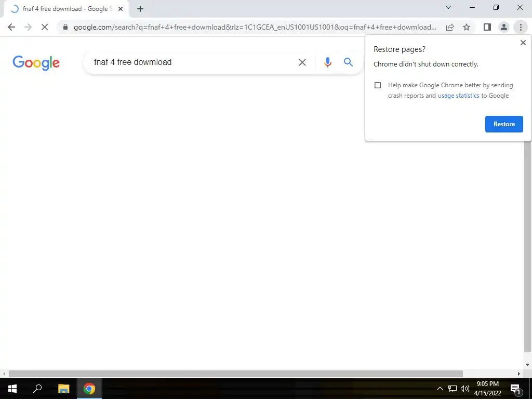Image resolution: width=532 pixels, height=399 pixels.
Task: Focus the address bar URL
Action: [x=255, y=27]
